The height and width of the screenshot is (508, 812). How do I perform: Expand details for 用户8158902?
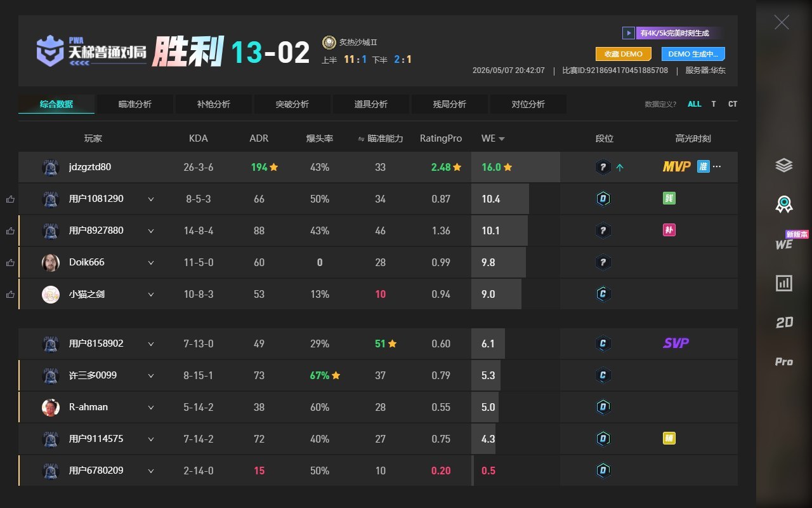pos(151,344)
